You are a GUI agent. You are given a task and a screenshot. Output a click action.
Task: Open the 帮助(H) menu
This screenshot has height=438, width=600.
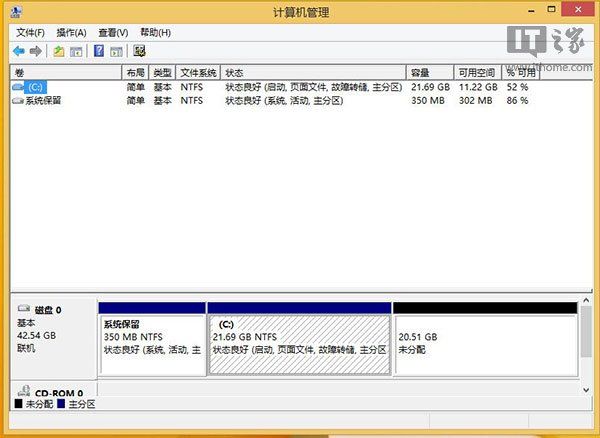click(155, 33)
